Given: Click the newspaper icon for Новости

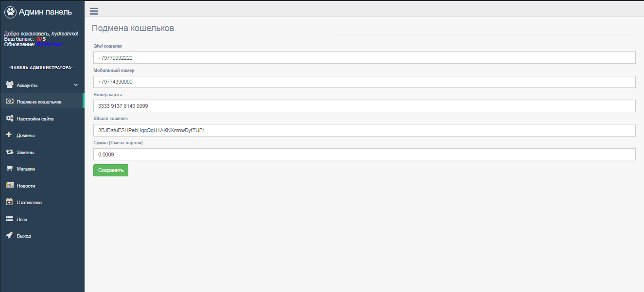Looking at the screenshot, I should [9, 186].
